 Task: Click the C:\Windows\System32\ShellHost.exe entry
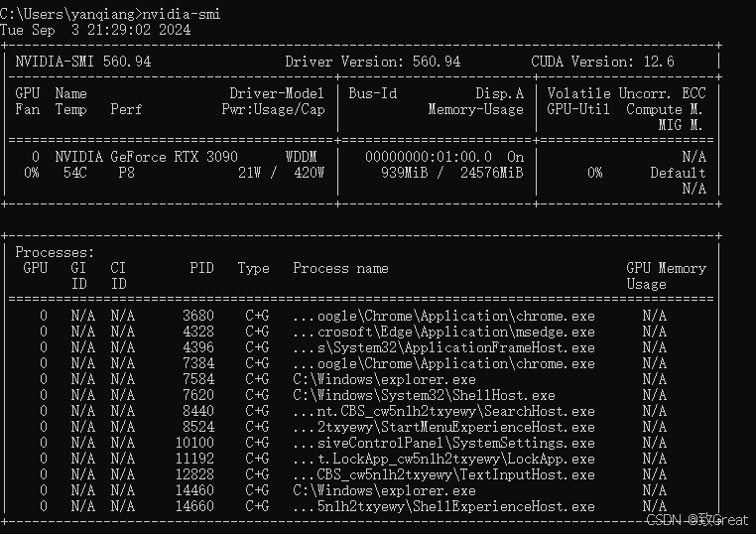click(424, 395)
